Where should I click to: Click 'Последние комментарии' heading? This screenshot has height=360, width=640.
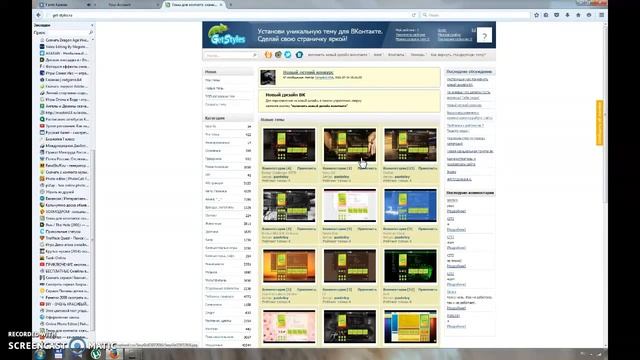point(470,193)
